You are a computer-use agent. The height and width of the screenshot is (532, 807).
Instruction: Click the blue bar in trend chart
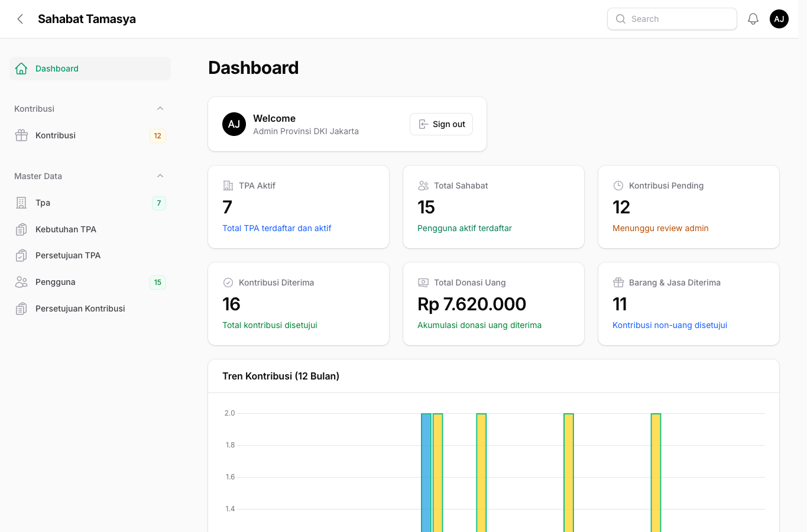click(x=426, y=473)
